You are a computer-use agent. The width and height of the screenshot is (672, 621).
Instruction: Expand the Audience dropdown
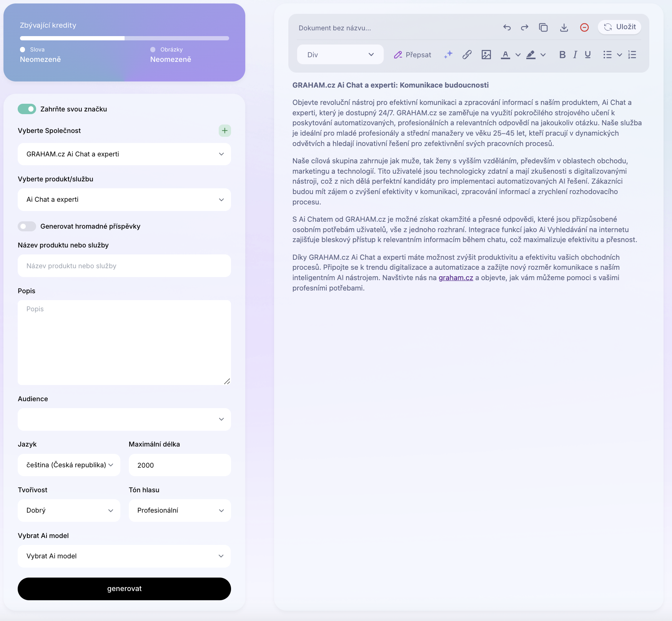[x=124, y=419]
